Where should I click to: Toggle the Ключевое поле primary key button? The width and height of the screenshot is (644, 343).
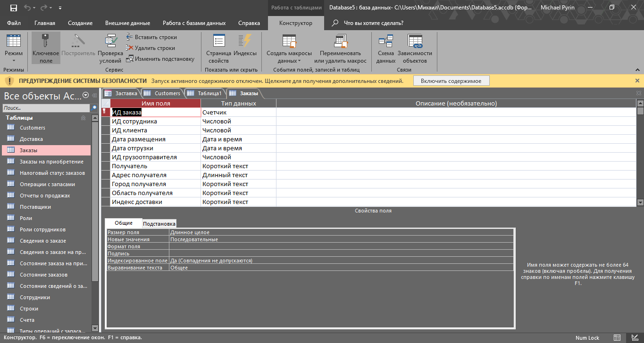[46, 48]
